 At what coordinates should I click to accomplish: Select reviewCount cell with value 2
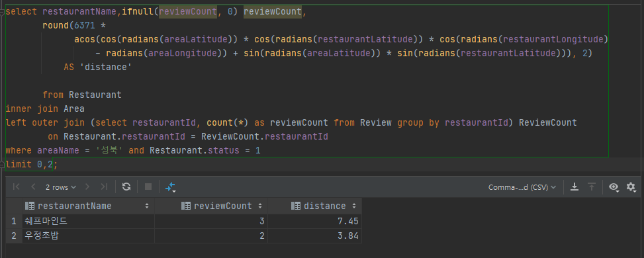[x=211, y=236]
